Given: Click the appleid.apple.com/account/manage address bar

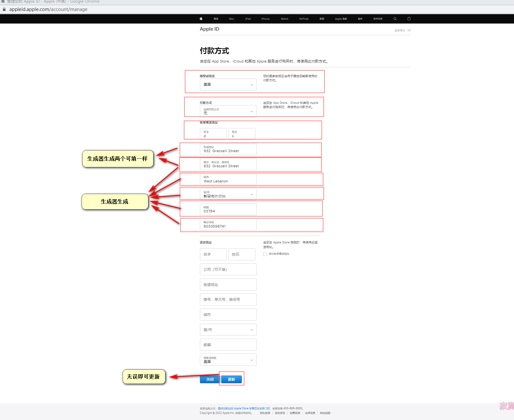Looking at the screenshot, I should [x=48, y=9].
